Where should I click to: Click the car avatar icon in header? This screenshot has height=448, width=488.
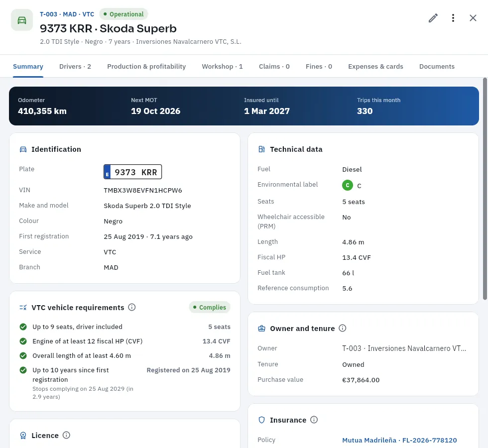point(22,20)
